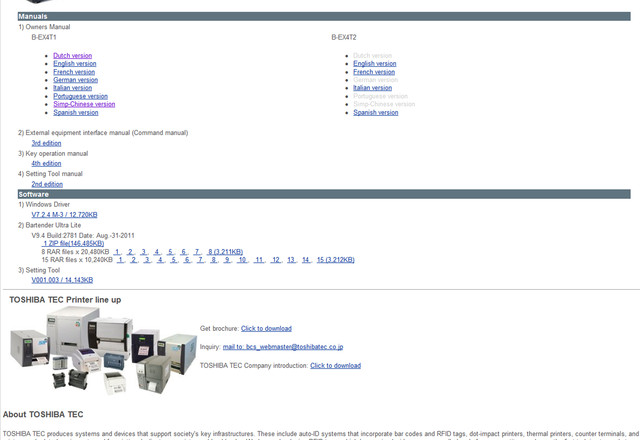Download part 8 (3,211KB) of 8 RAR files

(225, 252)
